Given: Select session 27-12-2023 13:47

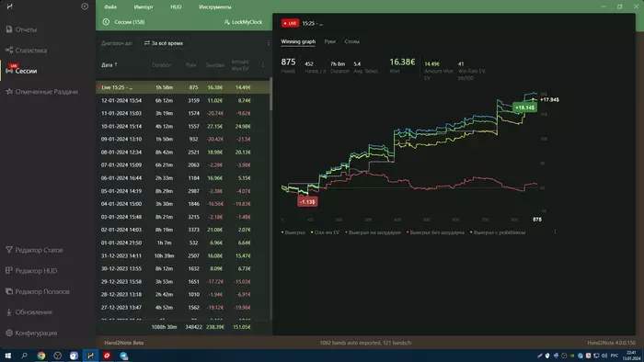Looking at the screenshot, I should (183, 308).
